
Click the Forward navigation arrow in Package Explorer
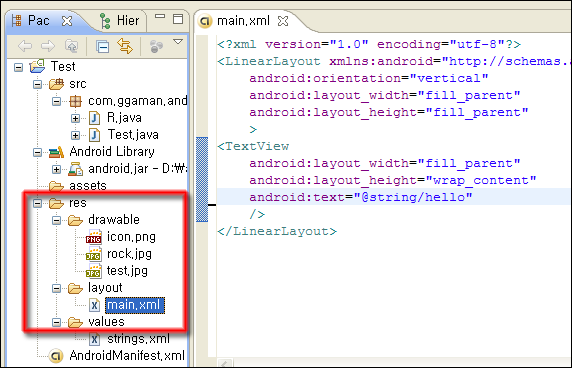pyautogui.click(x=48, y=46)
